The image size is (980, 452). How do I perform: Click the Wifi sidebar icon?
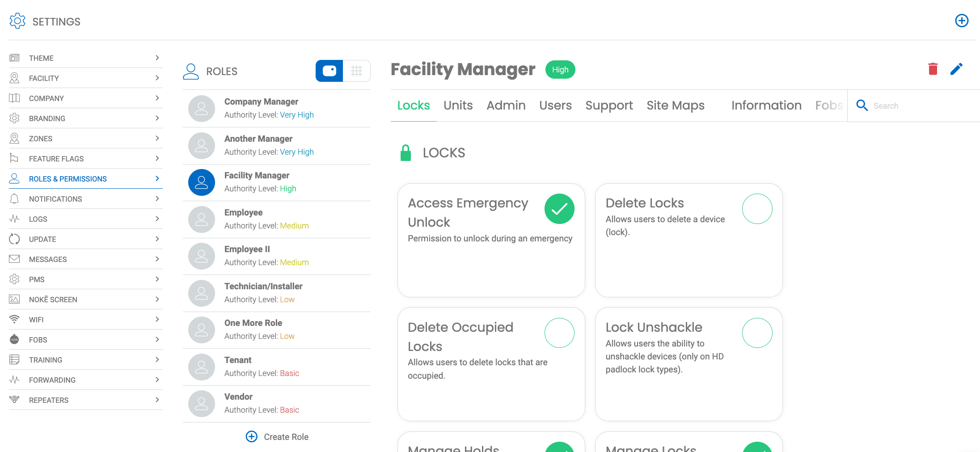(x=15, y=319)
